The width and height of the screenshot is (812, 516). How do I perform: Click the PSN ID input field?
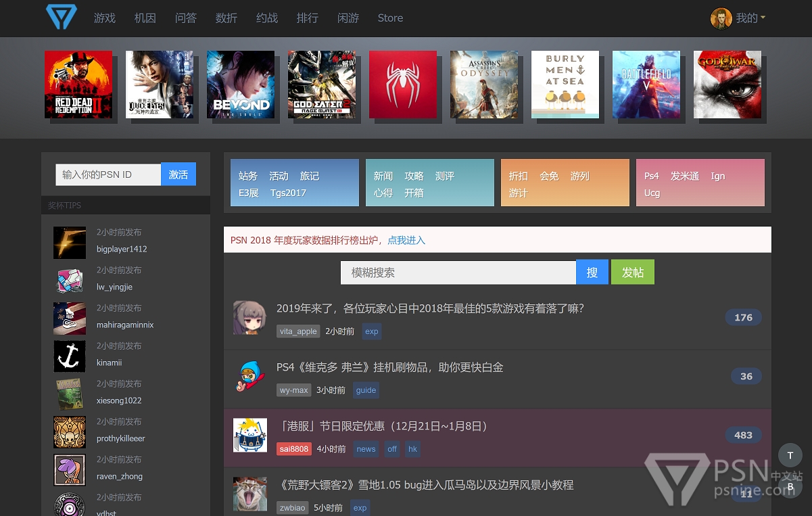108,174
